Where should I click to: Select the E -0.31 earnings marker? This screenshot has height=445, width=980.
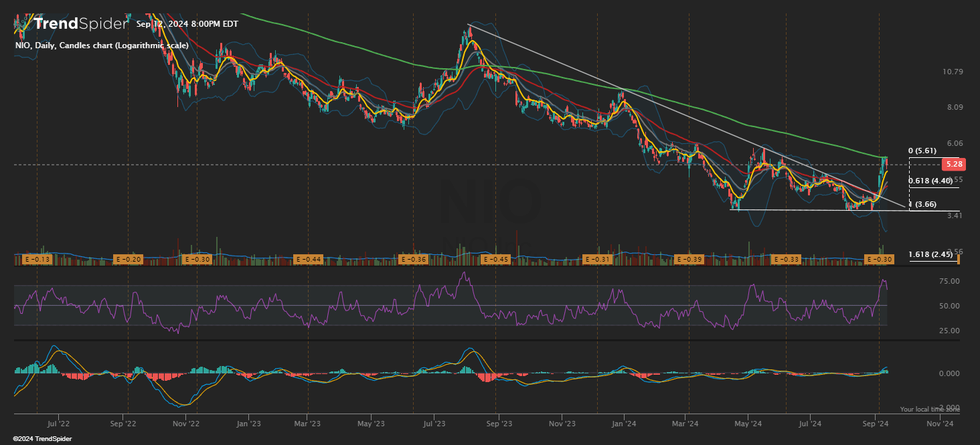point(598,259)
